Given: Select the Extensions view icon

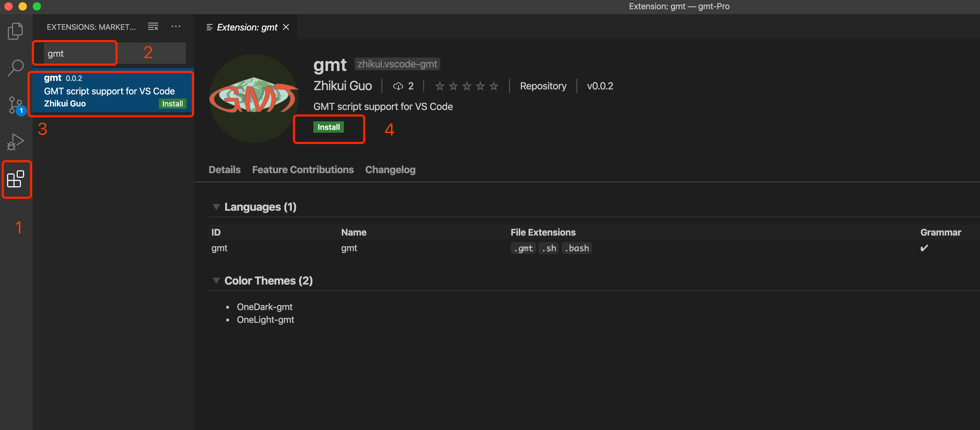Looking at the screenshot, I should coord(16,179).
